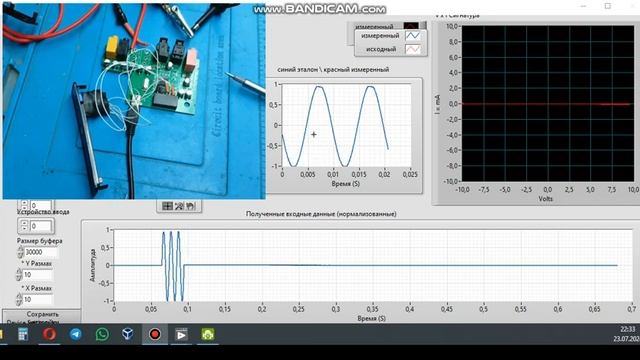This screenshot has width=640, height=360.
Task: Open the green camera app taskbar icon
Action: (207, 335)
